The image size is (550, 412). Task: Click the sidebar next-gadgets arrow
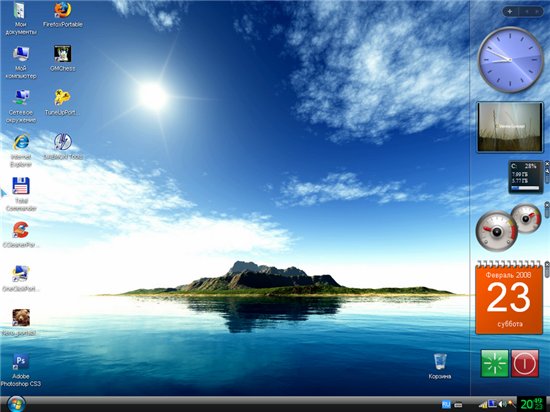point(537,12)
